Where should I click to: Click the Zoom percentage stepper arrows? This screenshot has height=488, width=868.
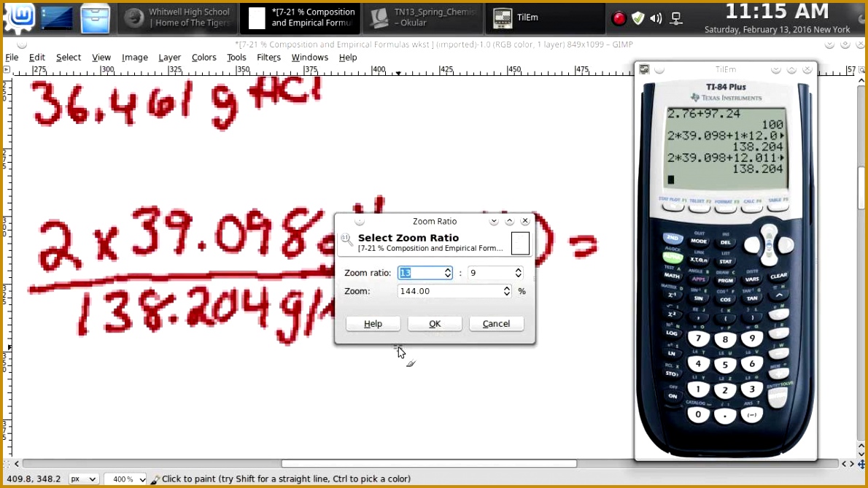[507, 291]
